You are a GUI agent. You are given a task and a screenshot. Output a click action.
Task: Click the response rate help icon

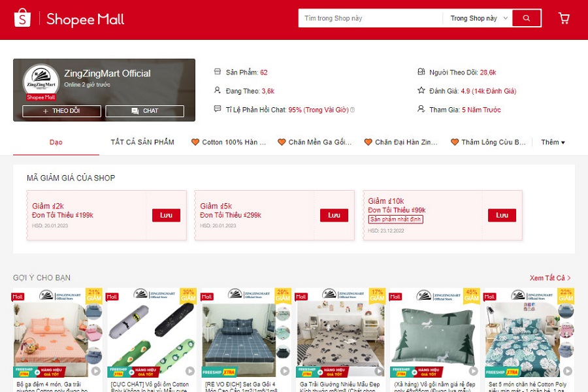(x=353, y=110)
